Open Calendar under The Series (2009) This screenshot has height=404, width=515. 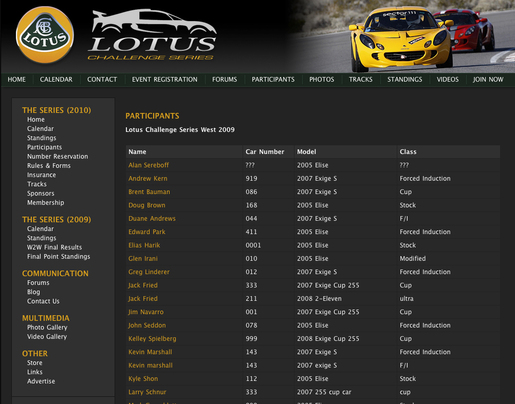[40, 229]
